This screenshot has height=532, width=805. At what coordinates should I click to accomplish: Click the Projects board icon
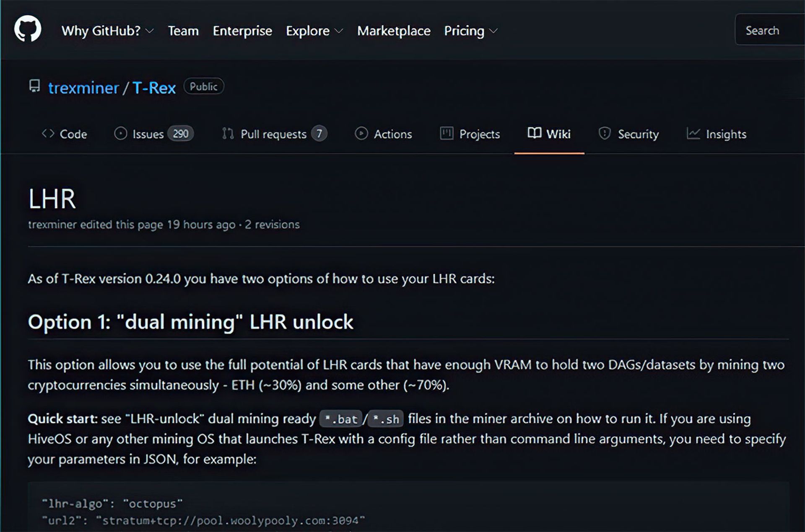click(447, 133)
